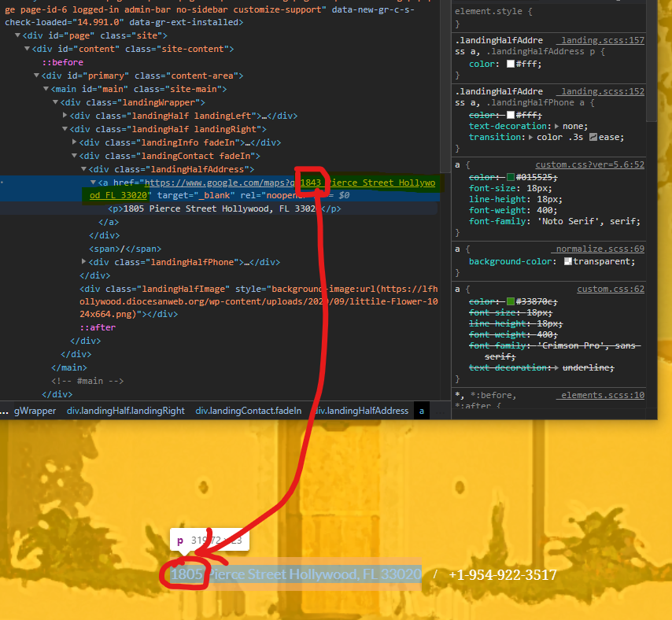Expand the landingInfo fadeIn div node

[75, 142]
